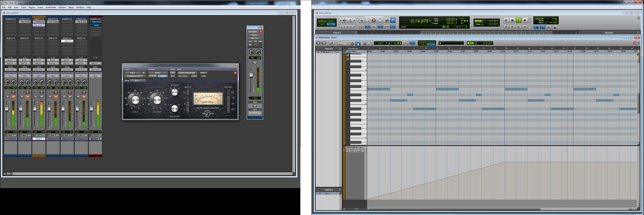Open the Setup menu
Image resolution: width=644 pixels, height=215 pixels.
coord(71,7)
